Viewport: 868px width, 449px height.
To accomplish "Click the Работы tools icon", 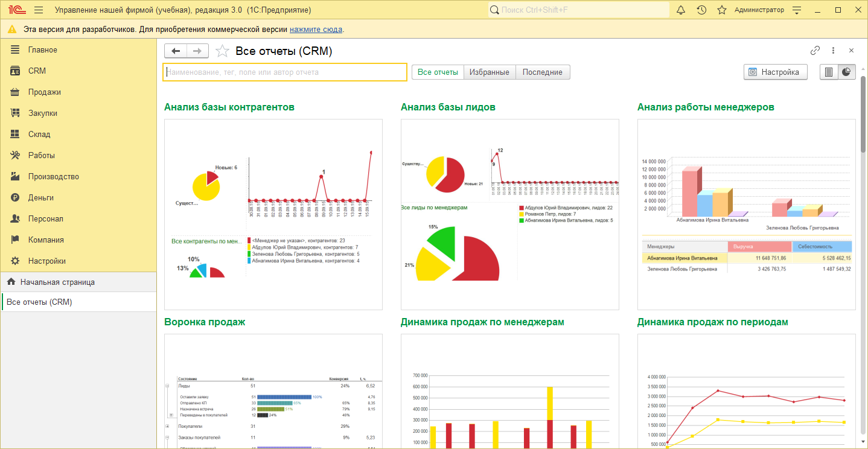I will 16,155.
